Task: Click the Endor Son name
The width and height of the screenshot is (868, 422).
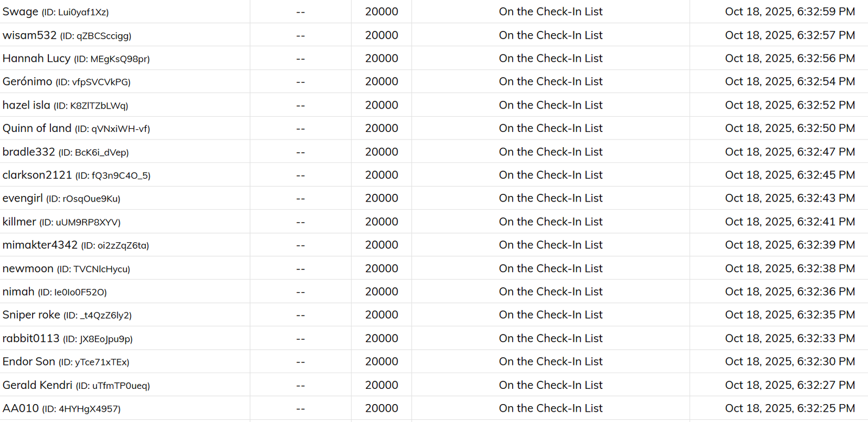Action: [29, 362]
